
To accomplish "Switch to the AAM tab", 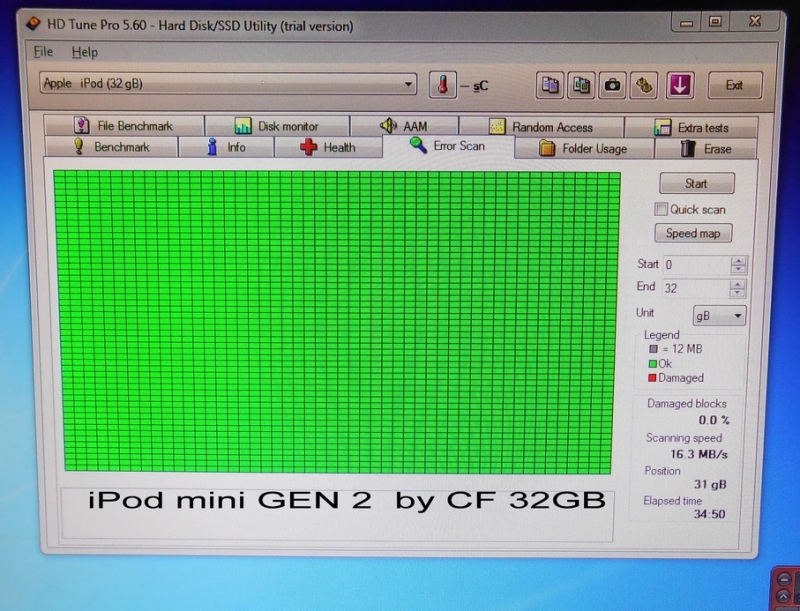I will click(x=404, y=126).
